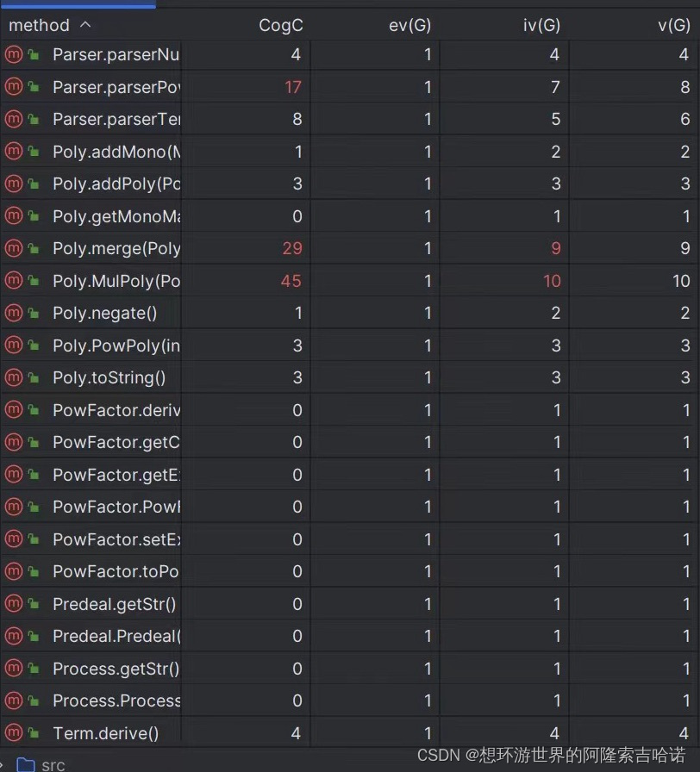
Task: Click green lock icon of PowFactor.Pow row
Action: [34, 506]
